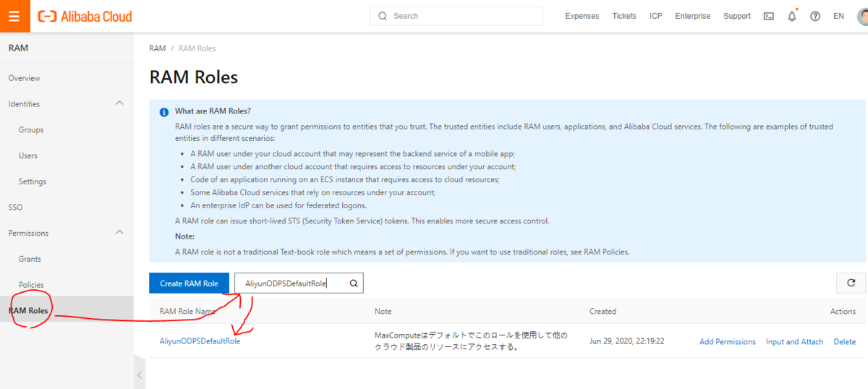Viewport: 868px width, 389px height.
Task: Click the Note column header
Action: click(383, 312)
